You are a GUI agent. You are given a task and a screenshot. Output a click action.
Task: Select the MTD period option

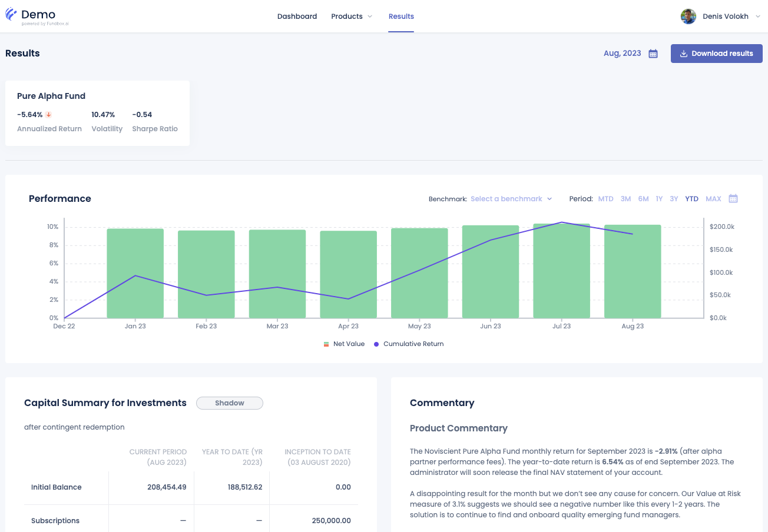[605, 199]
